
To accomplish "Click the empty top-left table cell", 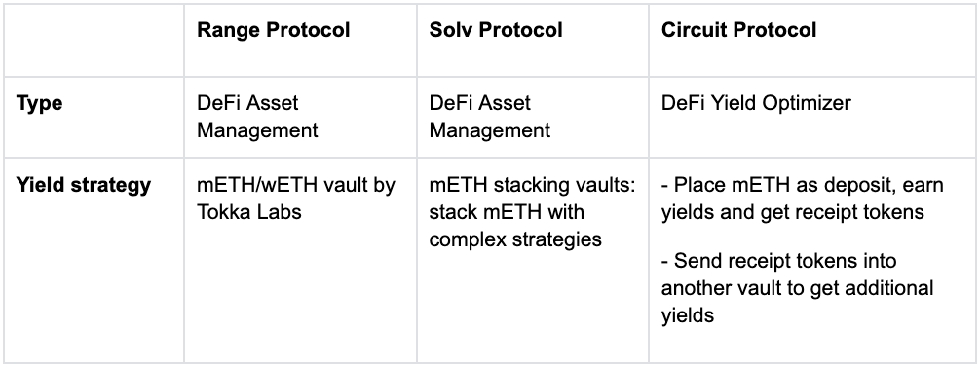I will coord(94,41).
